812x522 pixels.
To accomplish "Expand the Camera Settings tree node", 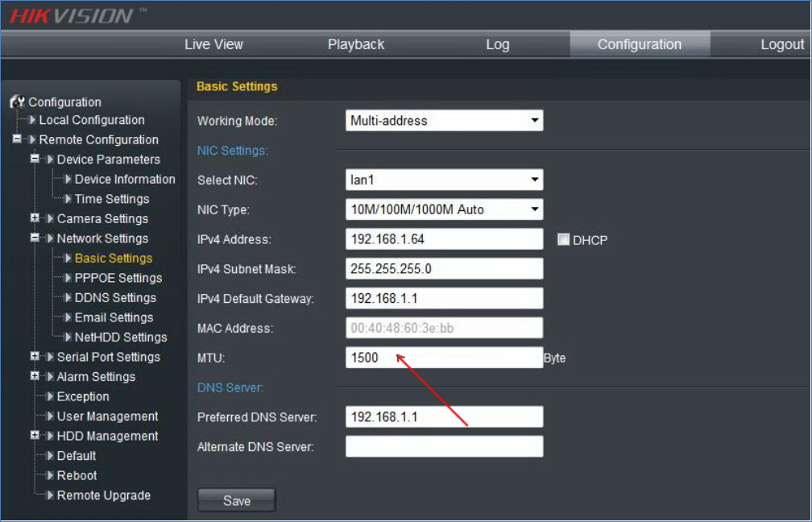I will click(x=35, y=218).
